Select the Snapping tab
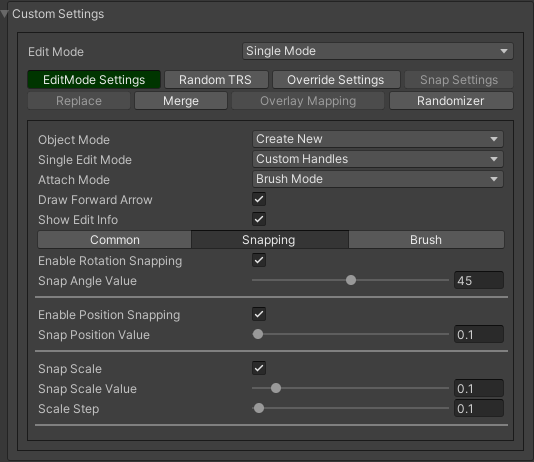This screenshot has height=462, width=534. [270, 240]
